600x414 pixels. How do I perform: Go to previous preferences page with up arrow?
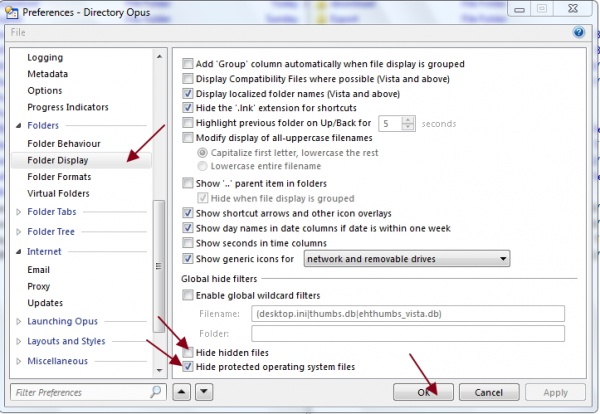click(x=181, y=392)
